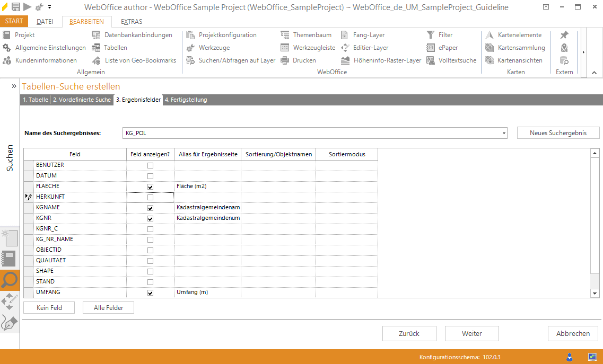Collapse the ribbon with the chevron arrow
Screen dimensions: 603x364
click(594, 73)
